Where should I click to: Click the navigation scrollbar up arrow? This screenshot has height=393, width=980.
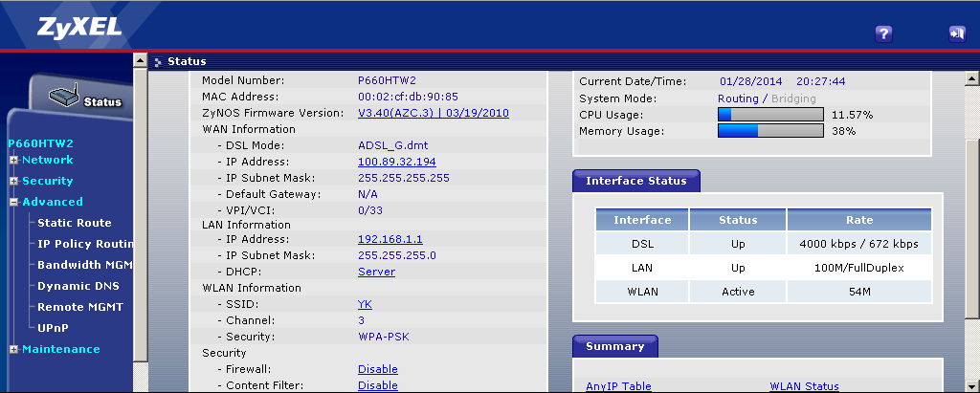coord(141,61)
